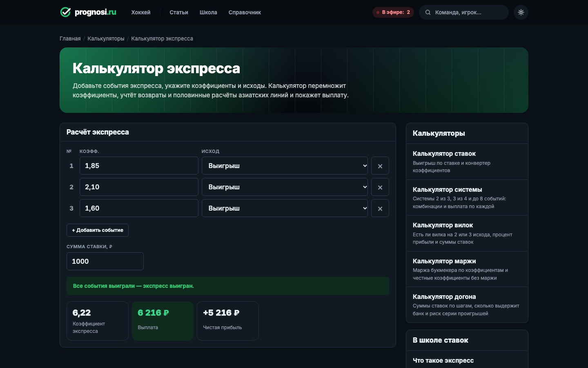Click the net profit value '+5 216 ₽'
The height and width of the screenshot is (368, 588).
point(221,313)
